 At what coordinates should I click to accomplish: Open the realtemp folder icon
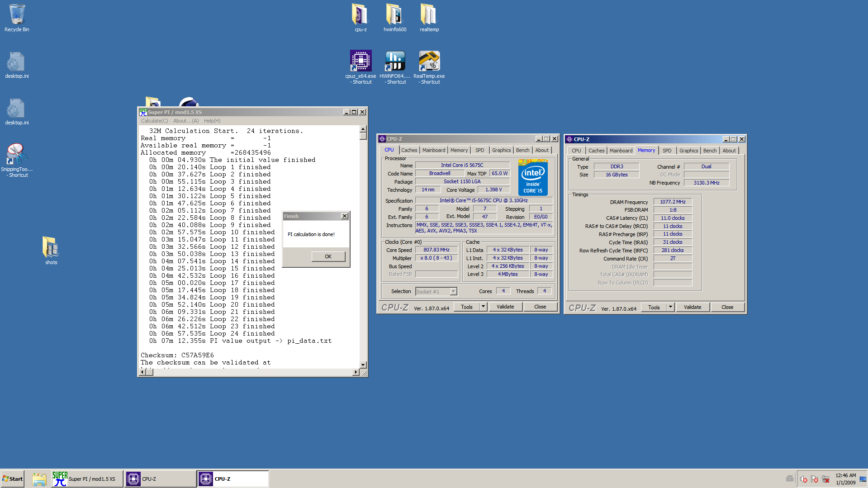pos(429,18)
